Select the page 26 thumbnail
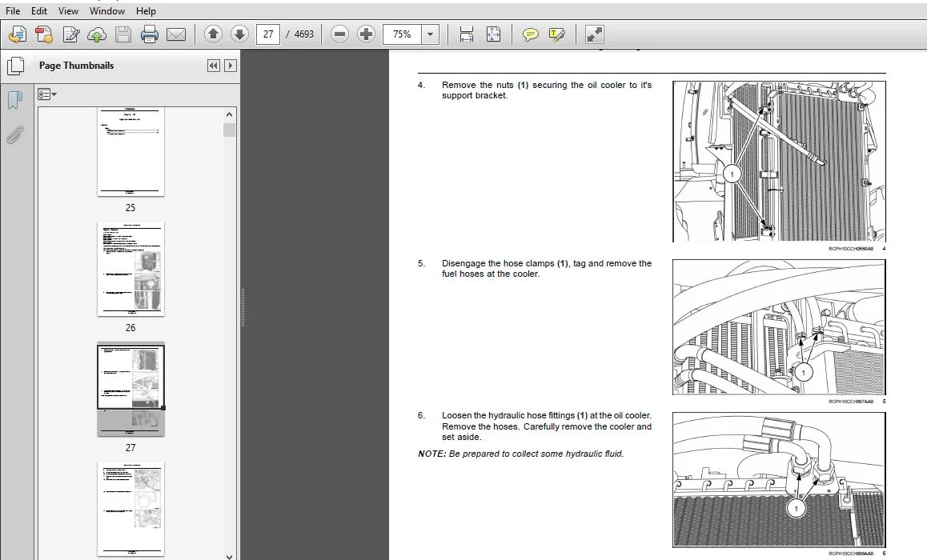Viewport: 927px width, 560px height. coord(130,269)
